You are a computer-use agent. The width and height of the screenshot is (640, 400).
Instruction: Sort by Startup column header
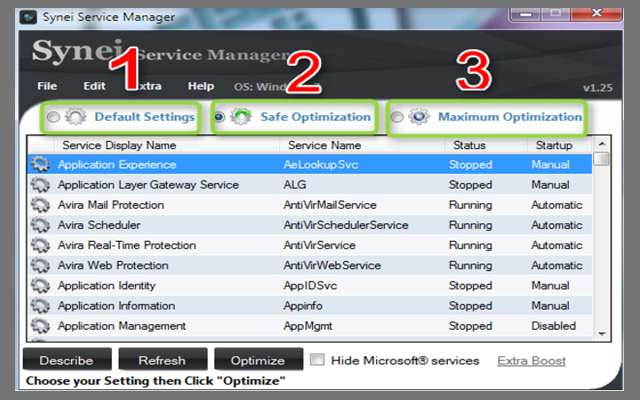click(554, 145)
